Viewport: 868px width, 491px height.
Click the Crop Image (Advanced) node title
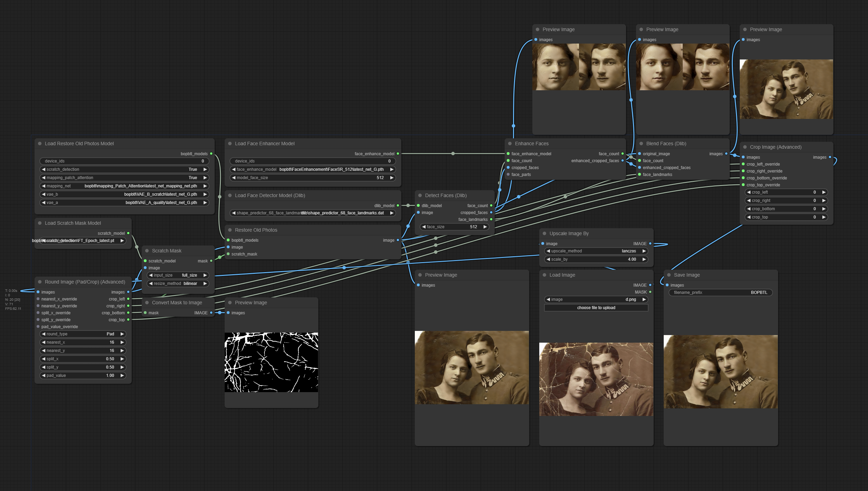775,147
